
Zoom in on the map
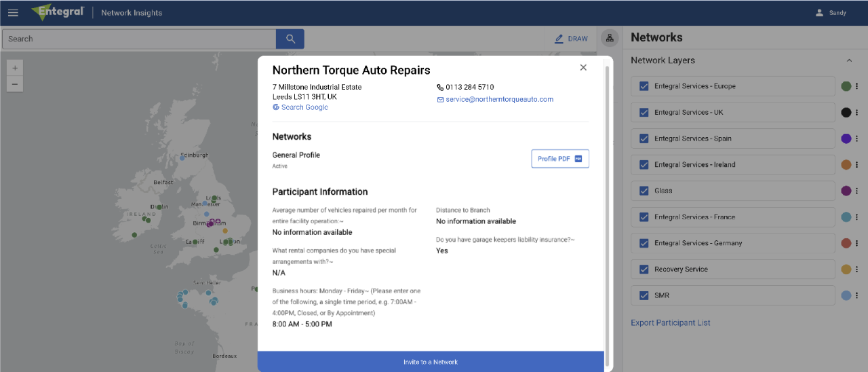(15, 67)
